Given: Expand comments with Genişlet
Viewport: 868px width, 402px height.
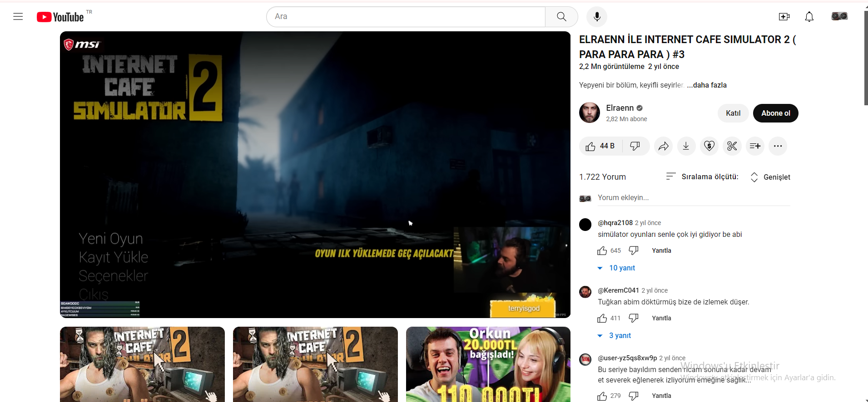Looking at the screenshot, I should pos(770,177).
